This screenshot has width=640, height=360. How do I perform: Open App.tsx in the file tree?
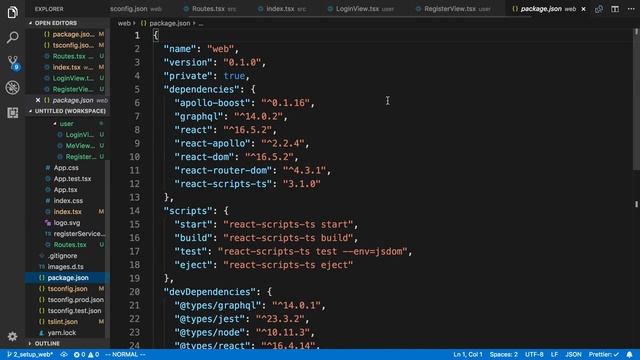[x=65, y=190]
